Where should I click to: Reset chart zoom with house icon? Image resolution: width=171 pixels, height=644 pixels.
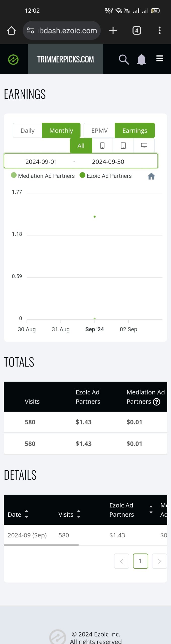151,176
